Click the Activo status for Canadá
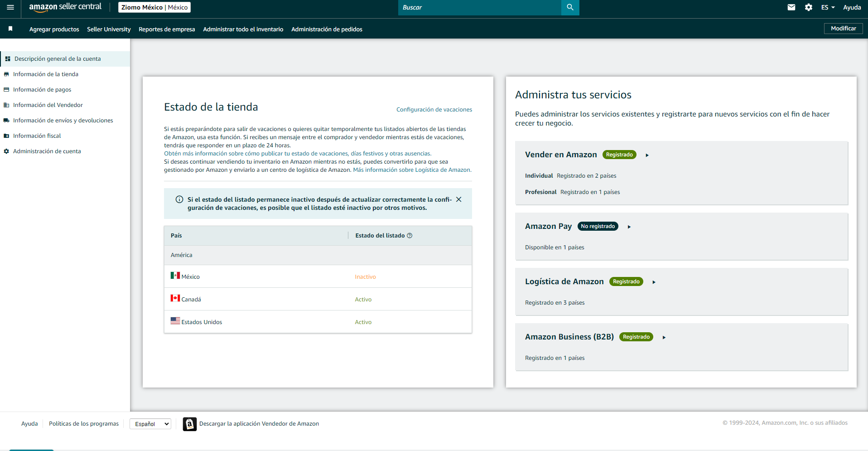 tap(363, 300)
